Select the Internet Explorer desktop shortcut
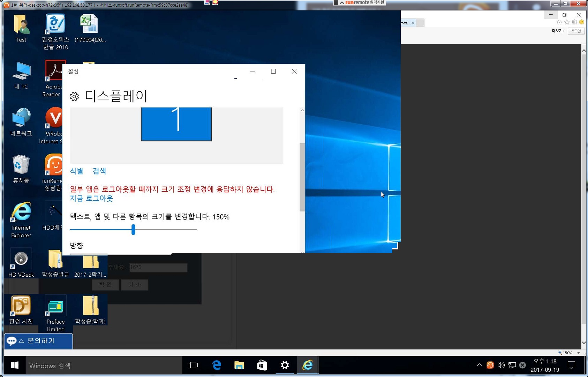Screen dimensions: 588x377 click(x=21, y=213)
